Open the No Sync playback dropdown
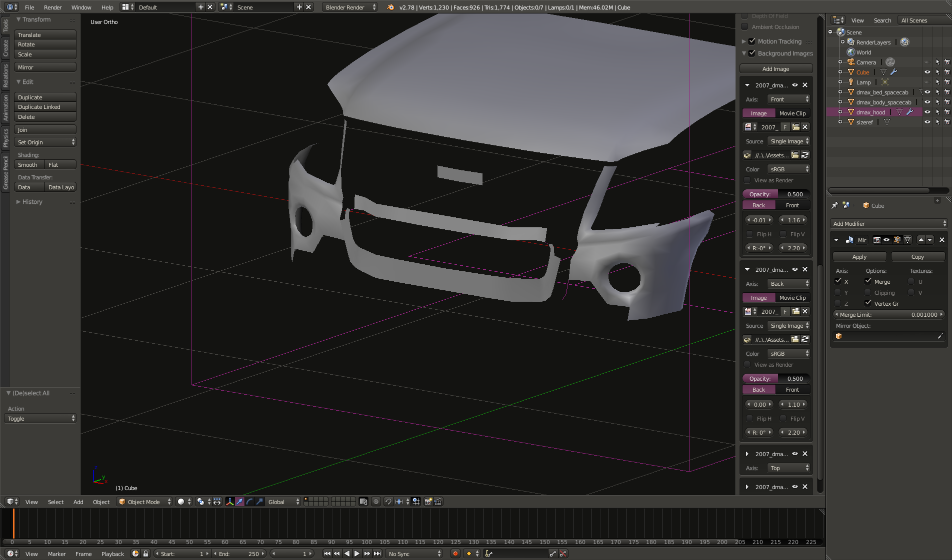The height and width of the screenshot is (560, 952). point(415,554)
